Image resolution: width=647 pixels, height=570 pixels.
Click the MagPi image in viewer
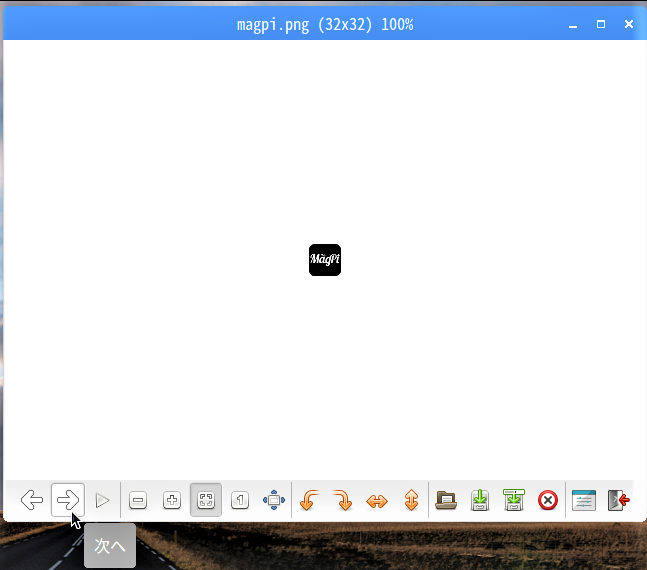(325, 260)
